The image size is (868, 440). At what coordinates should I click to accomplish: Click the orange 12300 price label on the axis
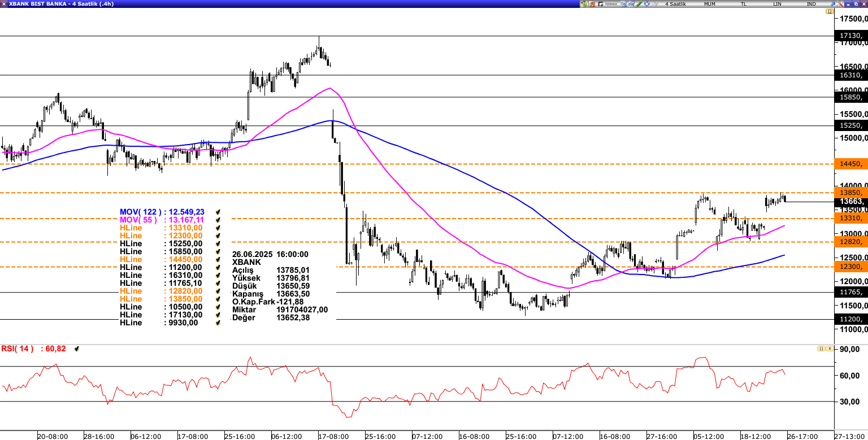(850, 267)
